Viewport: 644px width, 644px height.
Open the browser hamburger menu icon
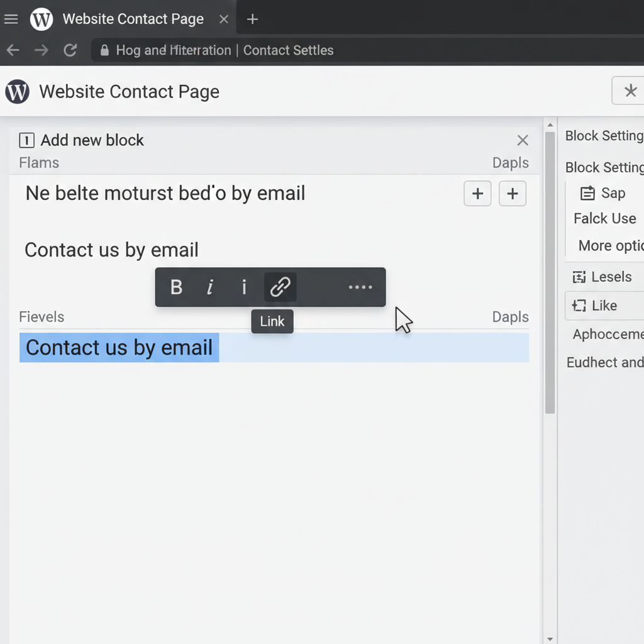[x=11, y=19]
